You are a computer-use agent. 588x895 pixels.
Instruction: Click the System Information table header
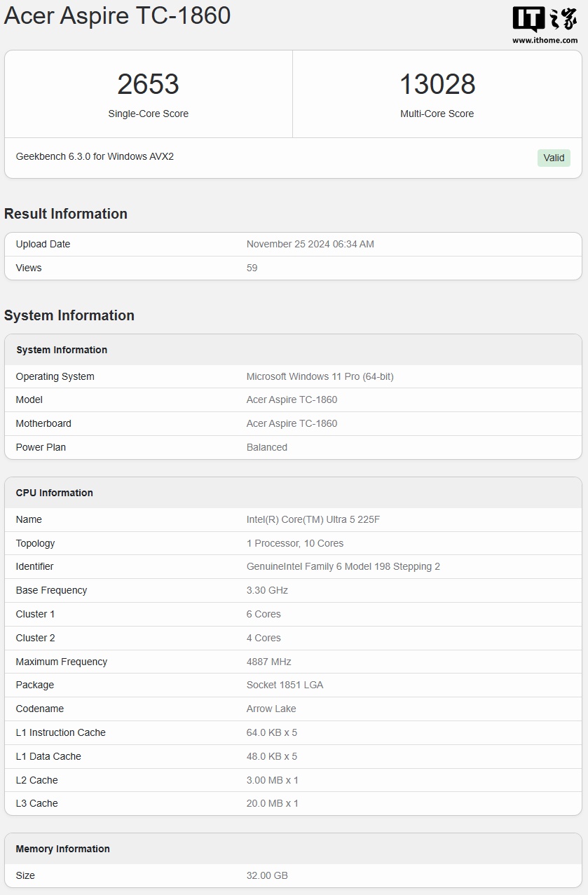click(x=62, y=350)
